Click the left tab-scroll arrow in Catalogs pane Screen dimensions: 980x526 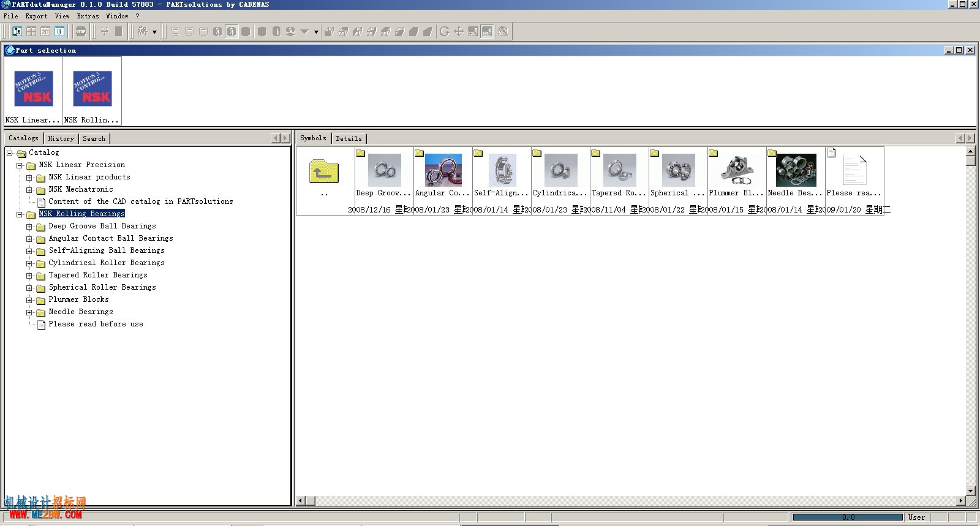click(x=276, y=138)
